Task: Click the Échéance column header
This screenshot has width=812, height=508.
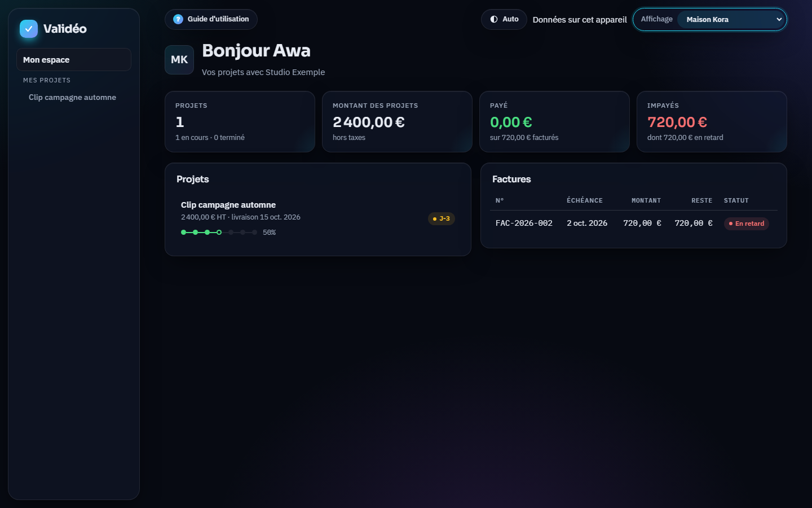Action: [x=585, y=200]
